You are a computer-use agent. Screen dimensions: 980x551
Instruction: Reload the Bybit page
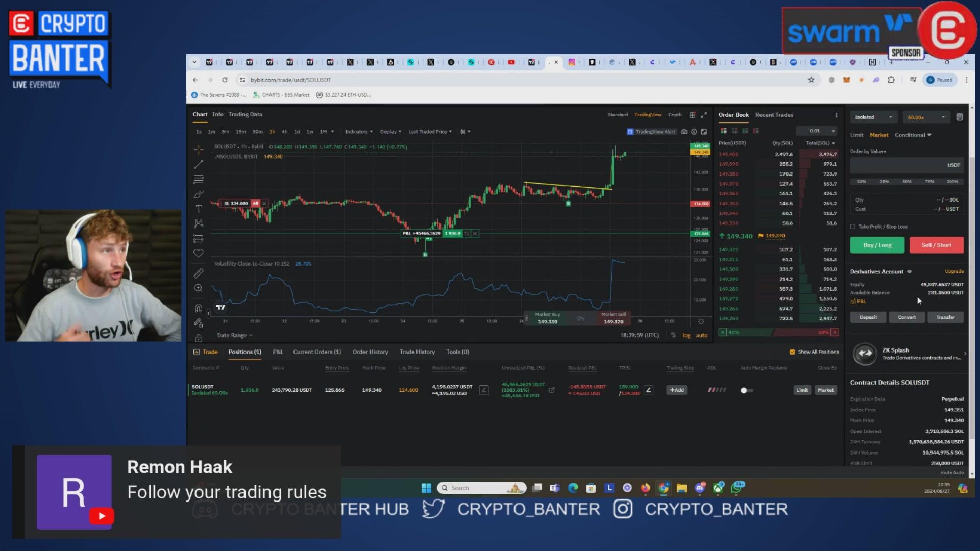point(225,80)
